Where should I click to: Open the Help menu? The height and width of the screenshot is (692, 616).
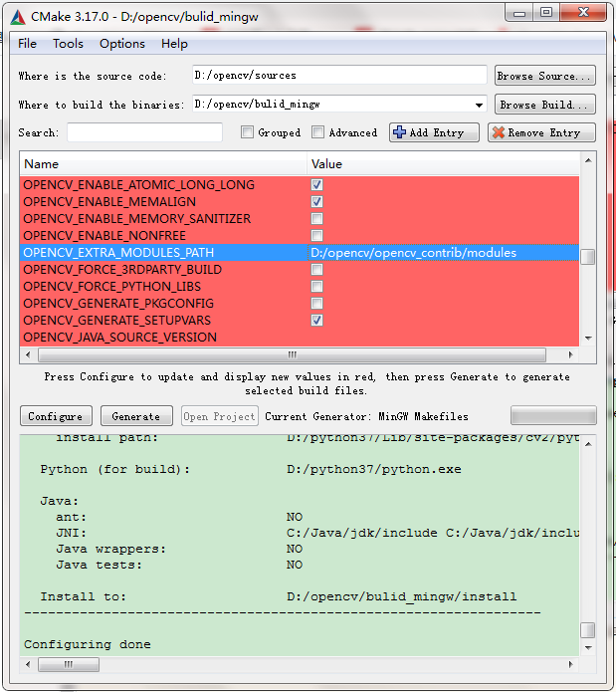point(174,43)
